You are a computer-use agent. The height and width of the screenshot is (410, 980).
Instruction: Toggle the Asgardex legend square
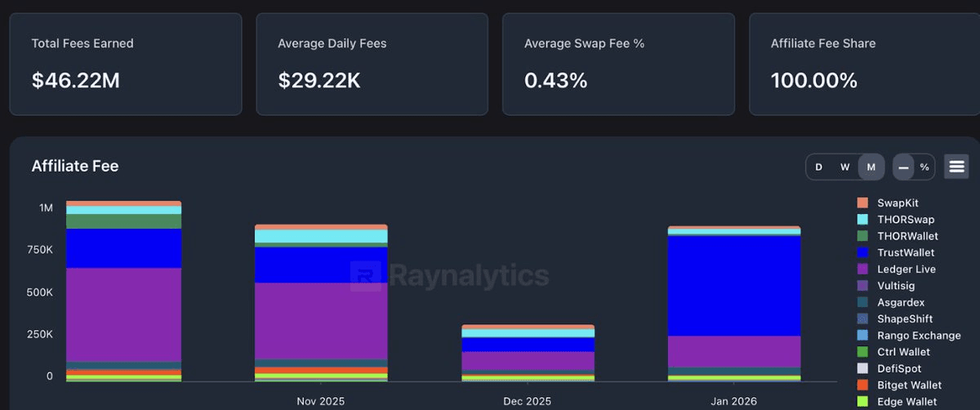[x=862, y=302]
